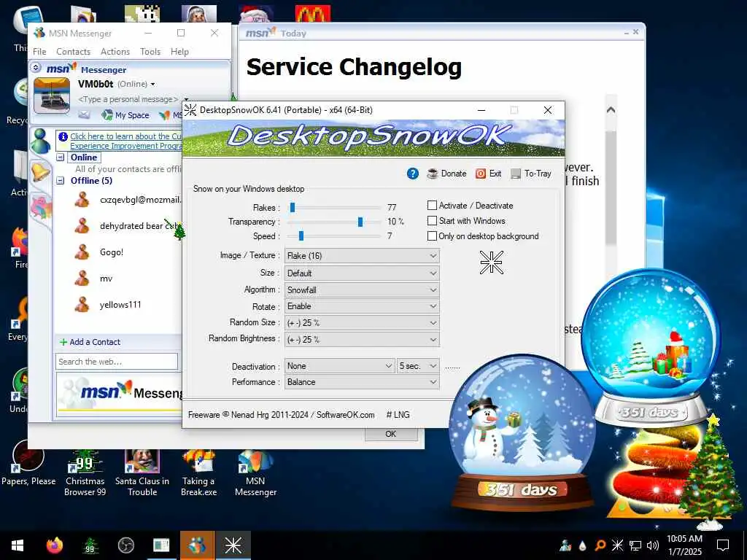This screenshot has height=560, width=747.
Task: Collapse the Online contacts group
Action: [61, 157]
